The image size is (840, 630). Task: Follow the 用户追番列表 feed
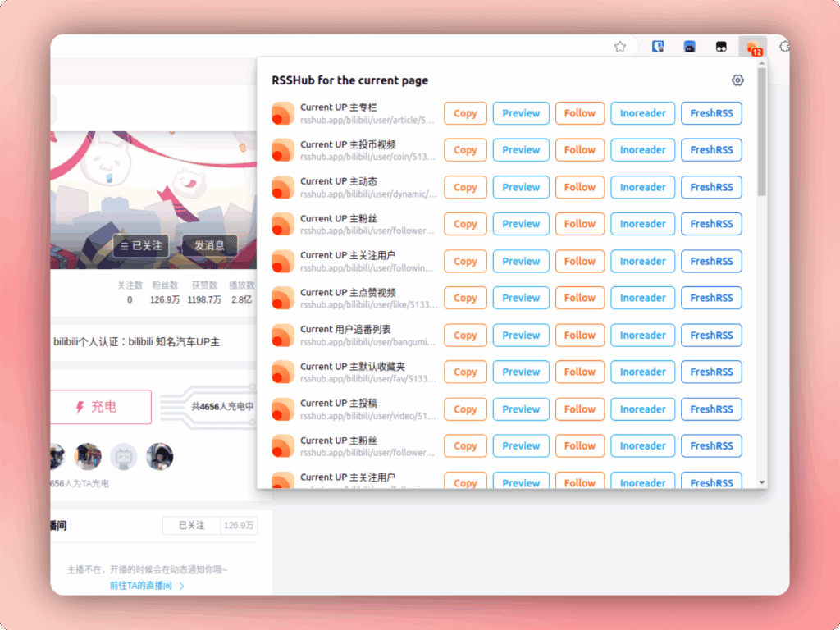580,335
